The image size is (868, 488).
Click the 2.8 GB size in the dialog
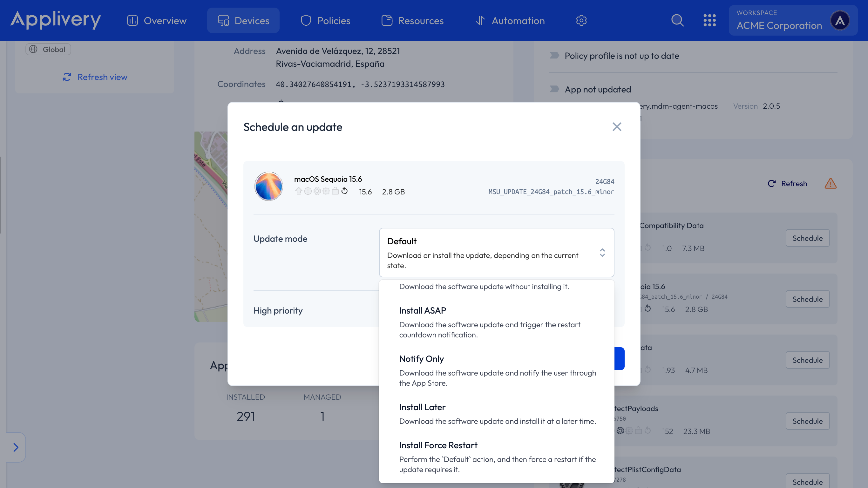coord(393,192)
